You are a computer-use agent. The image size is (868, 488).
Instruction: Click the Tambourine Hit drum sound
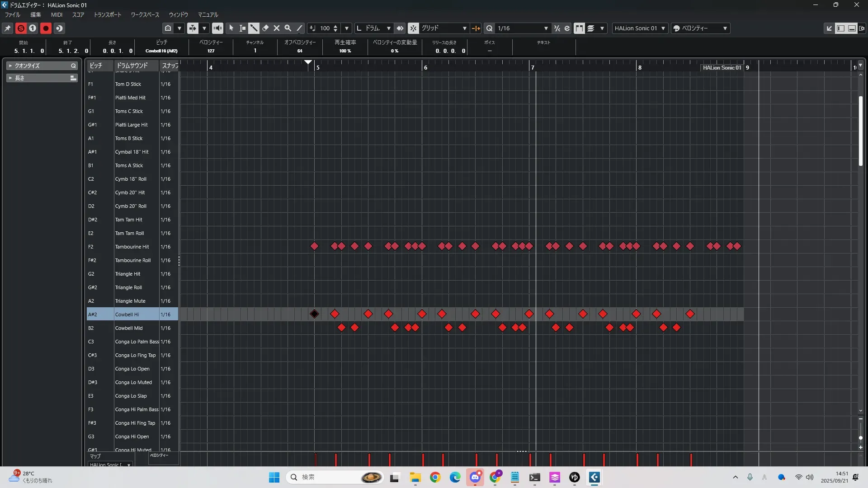coord(132,247)
